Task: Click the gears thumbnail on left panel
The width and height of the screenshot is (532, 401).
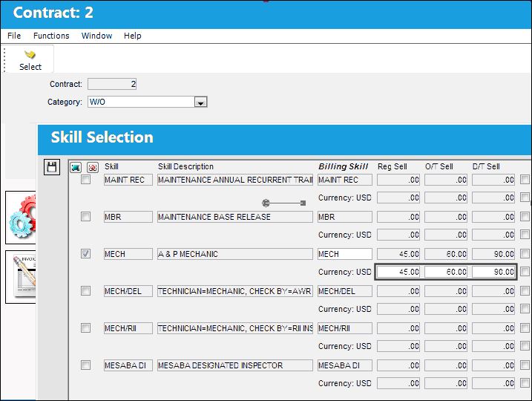Action: (x=21, y=218)
